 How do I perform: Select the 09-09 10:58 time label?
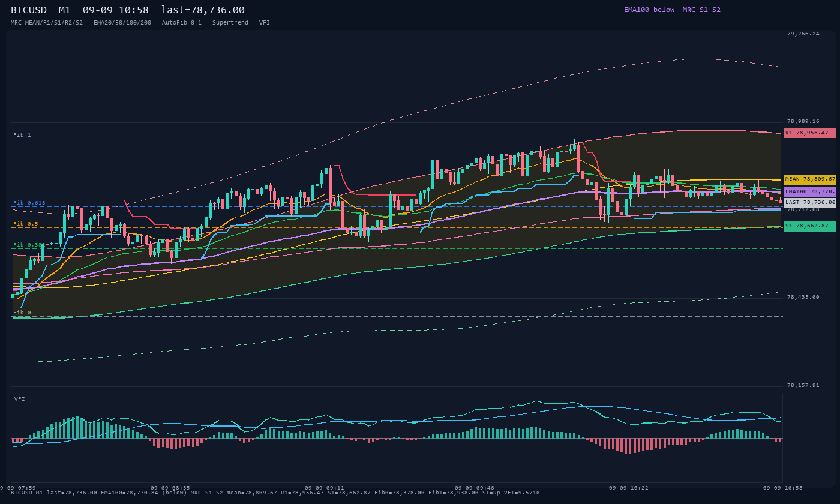point(783,488)
